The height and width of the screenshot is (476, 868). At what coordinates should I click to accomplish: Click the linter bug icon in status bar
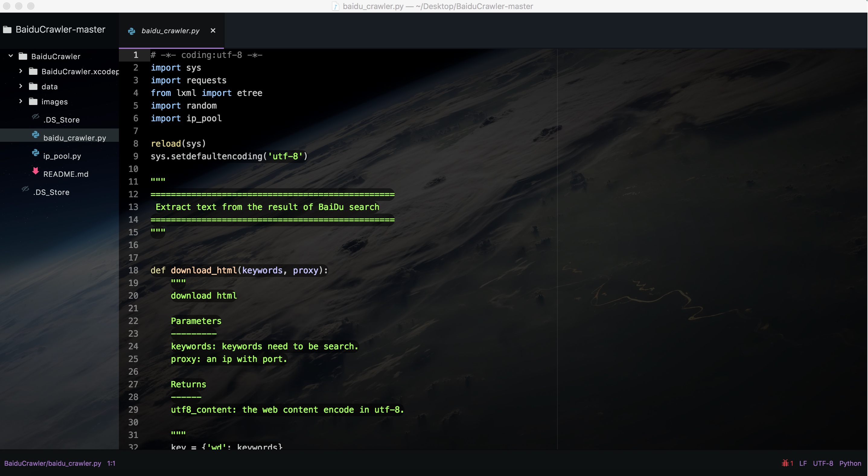click(785, 463)
